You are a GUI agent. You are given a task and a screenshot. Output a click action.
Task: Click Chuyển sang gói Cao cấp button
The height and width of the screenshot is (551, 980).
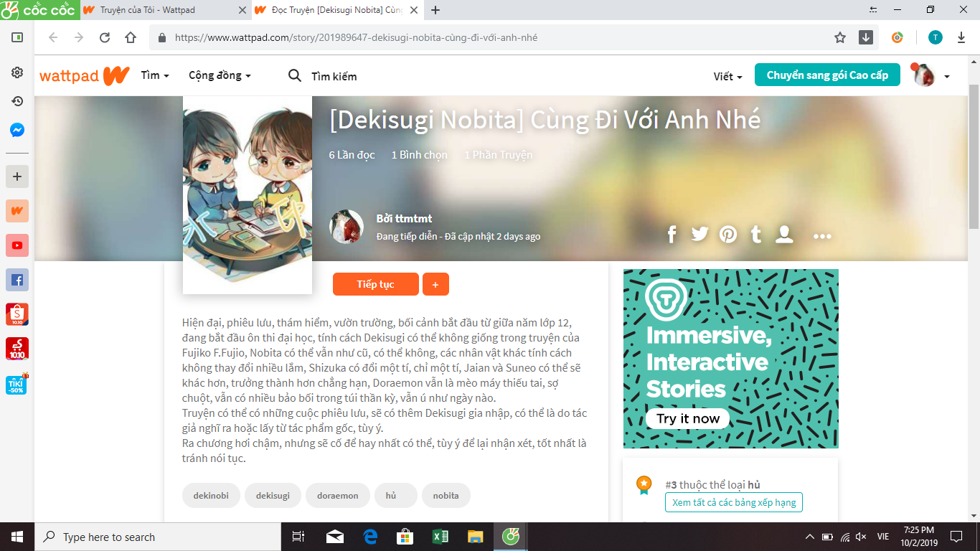(827, 75)
